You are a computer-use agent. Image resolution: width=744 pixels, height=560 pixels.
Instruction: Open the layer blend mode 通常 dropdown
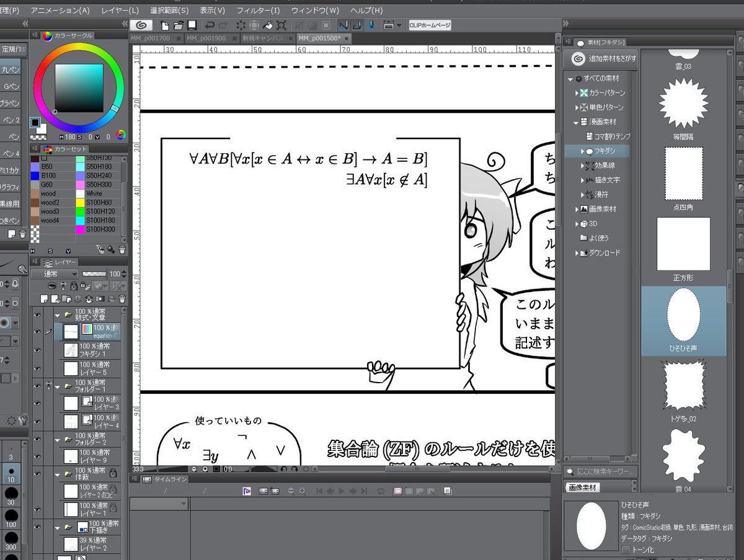click(55, 273)
